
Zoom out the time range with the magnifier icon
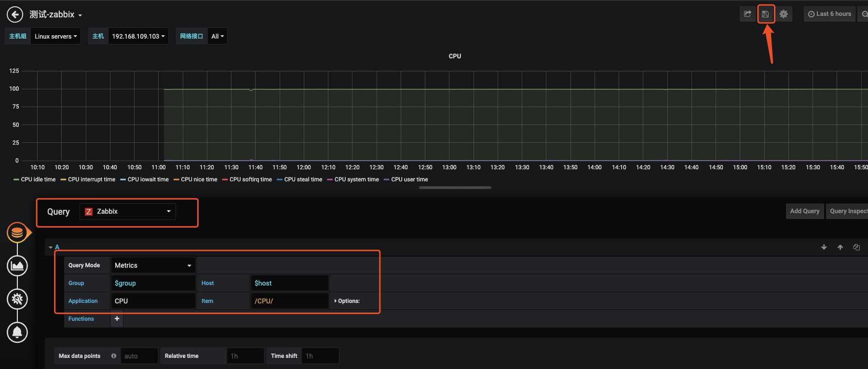[864, 14]
